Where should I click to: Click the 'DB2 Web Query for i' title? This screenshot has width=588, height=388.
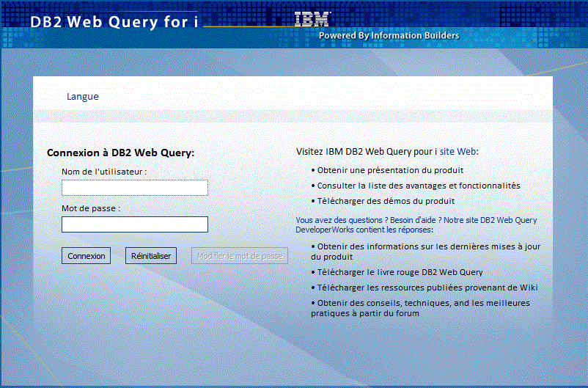114,21
